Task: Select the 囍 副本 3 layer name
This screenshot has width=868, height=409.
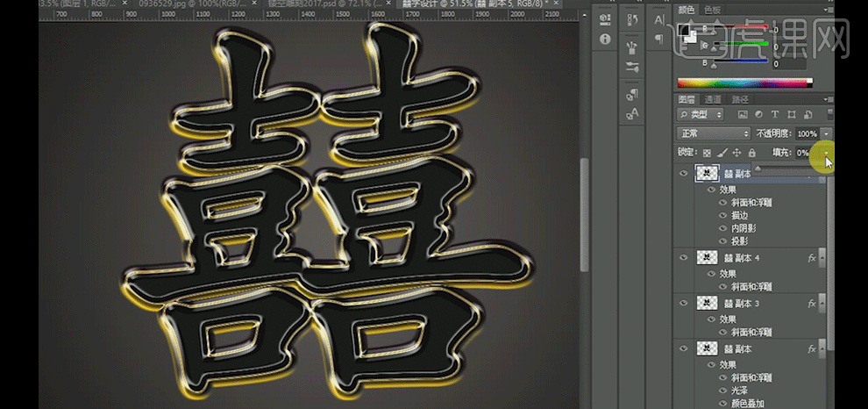Action: point(742,304)
